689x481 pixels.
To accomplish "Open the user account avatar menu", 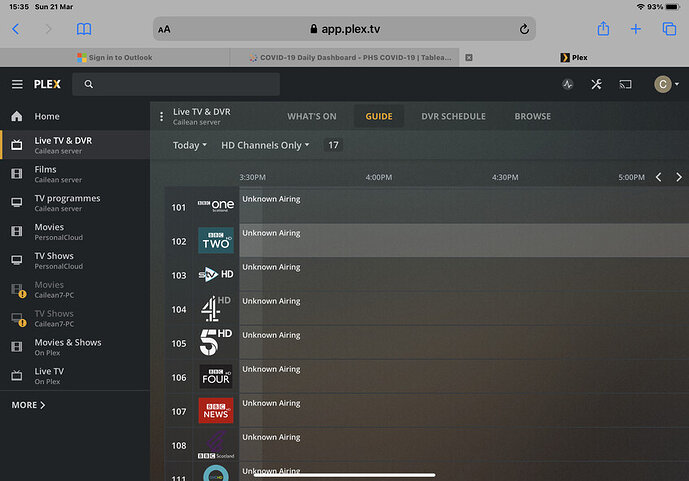I will (x=666, y=84).
